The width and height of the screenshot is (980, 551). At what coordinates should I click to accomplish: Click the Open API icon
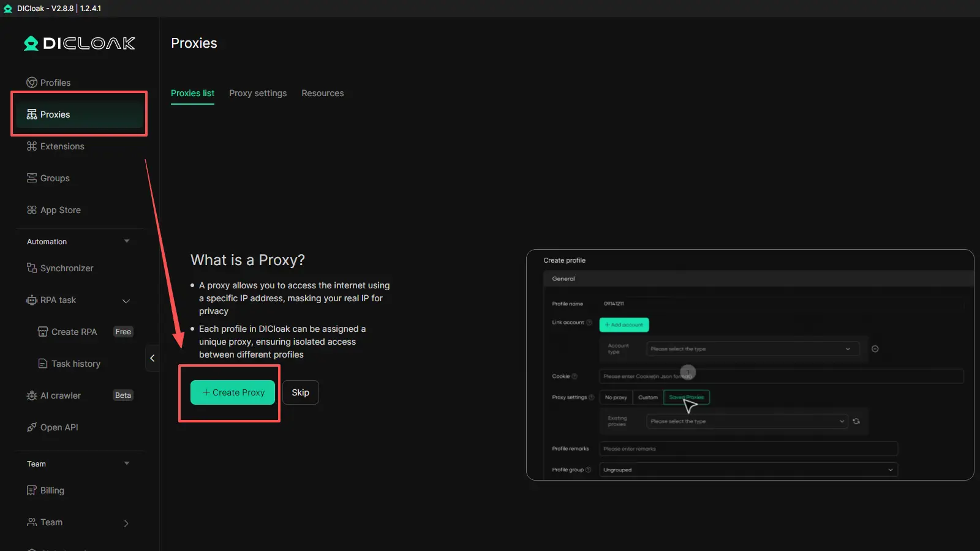32,427
